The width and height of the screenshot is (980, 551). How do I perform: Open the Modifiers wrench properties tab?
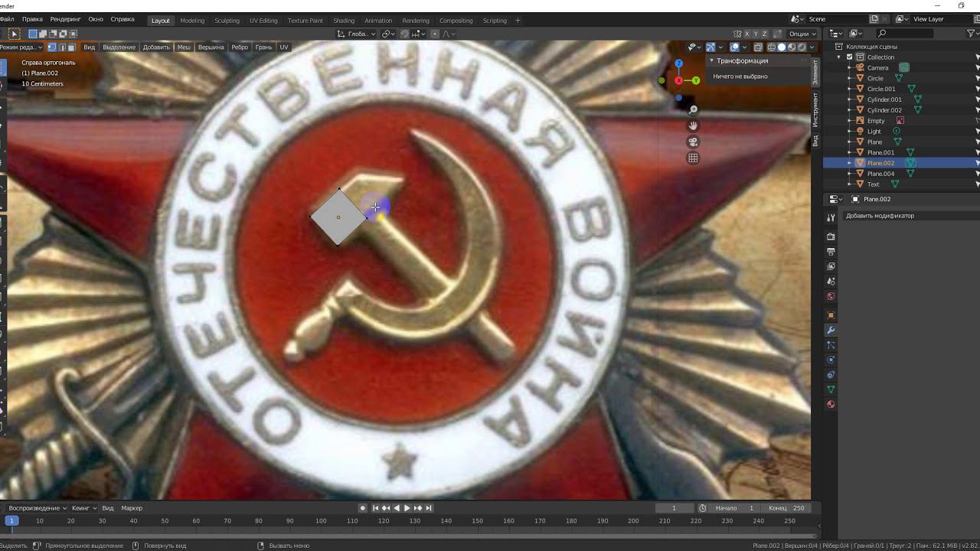coord(831,330)
